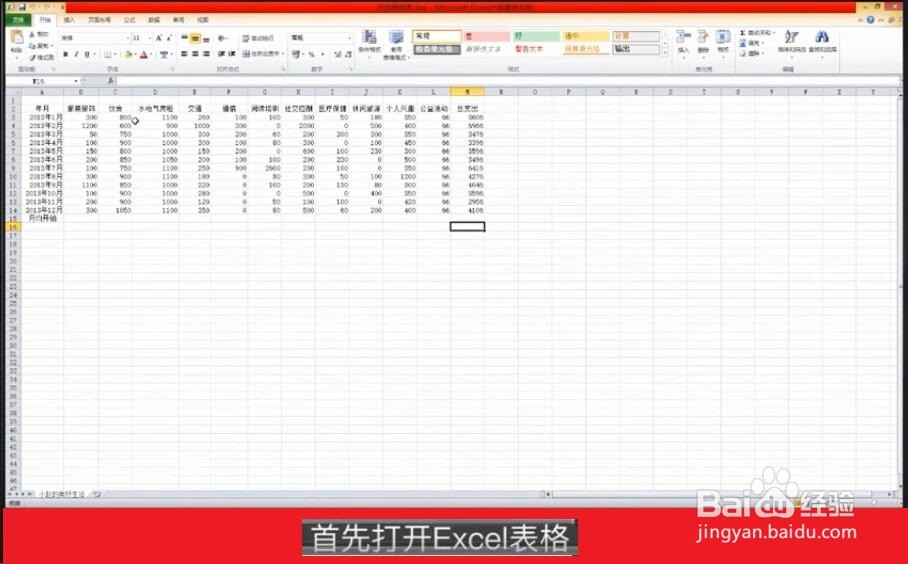
Task: Click the Copy icon in clipboard group
Action: 32,46
